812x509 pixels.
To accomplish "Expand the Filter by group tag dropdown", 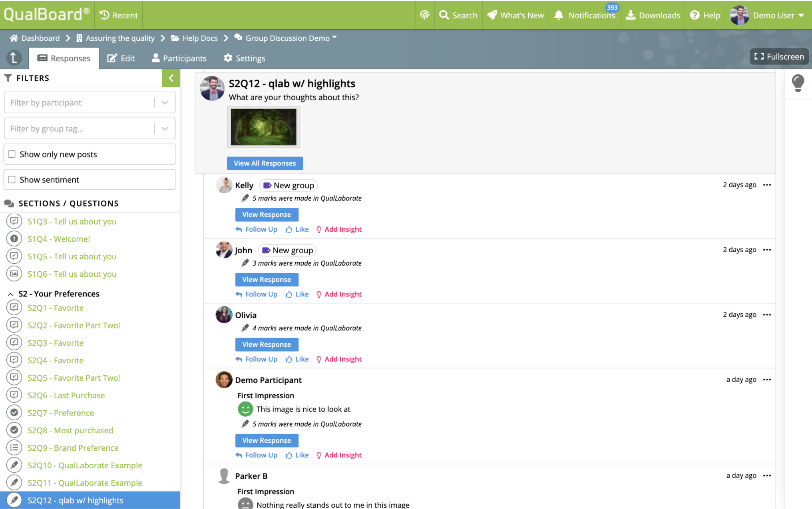I will pyautogui.click(x=165, y=129).
